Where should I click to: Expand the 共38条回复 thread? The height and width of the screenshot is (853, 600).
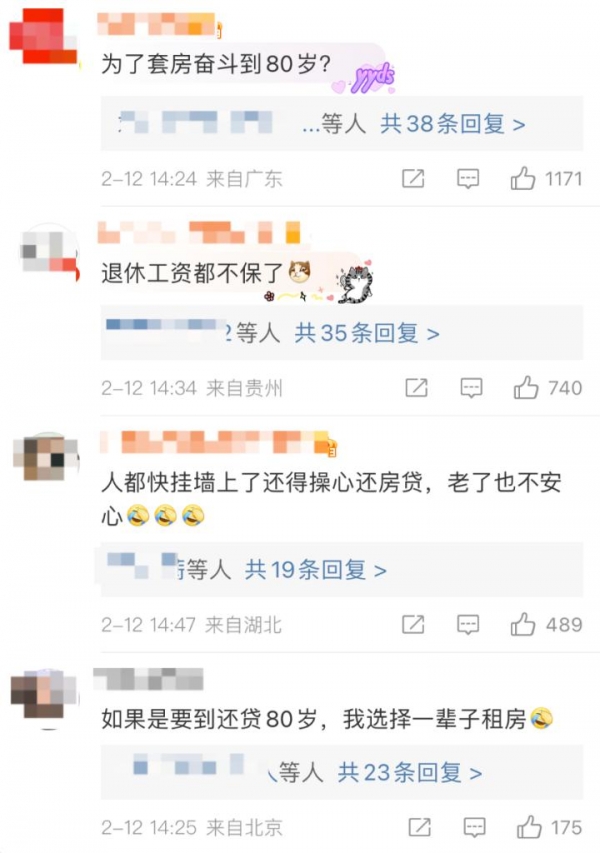tap(453, 124)
